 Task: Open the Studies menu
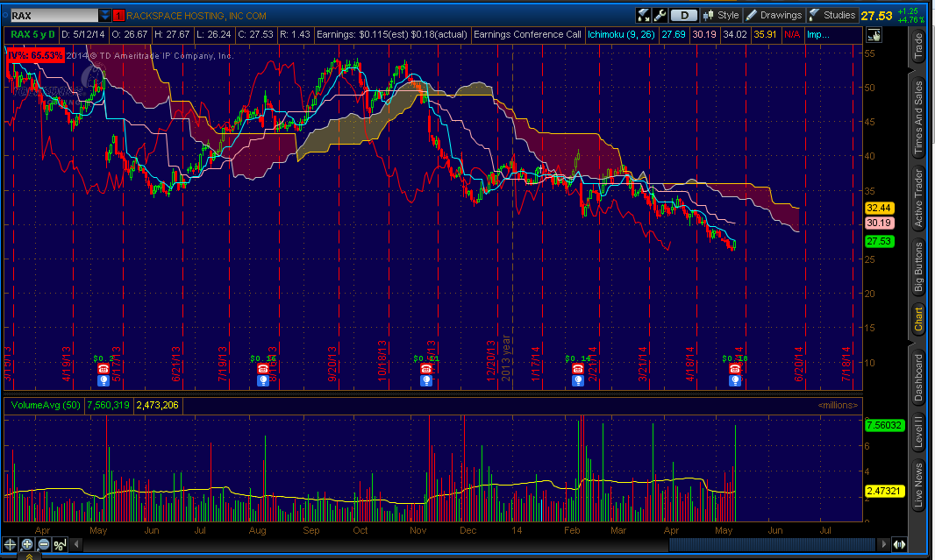[x=832, y=16]
